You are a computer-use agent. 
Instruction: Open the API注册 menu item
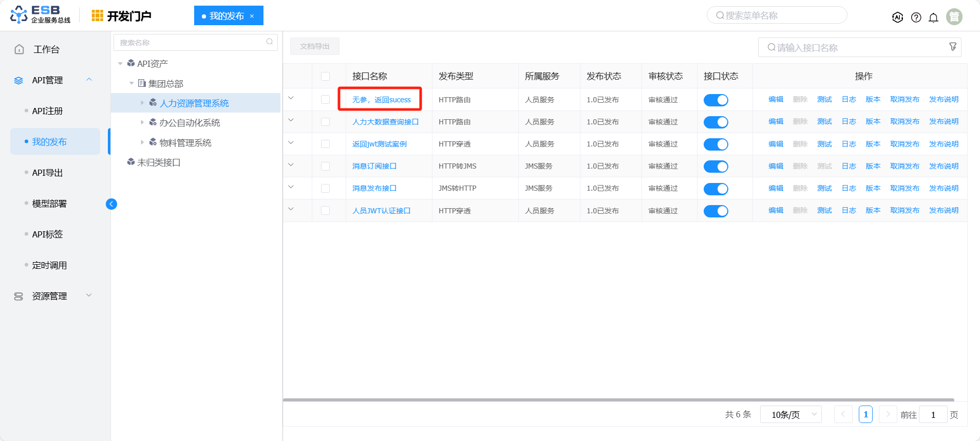(47, 111)
